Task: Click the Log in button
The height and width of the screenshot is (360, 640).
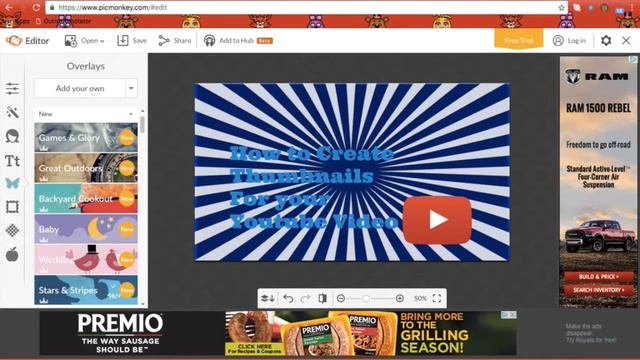Action: (x=569, y=40)
